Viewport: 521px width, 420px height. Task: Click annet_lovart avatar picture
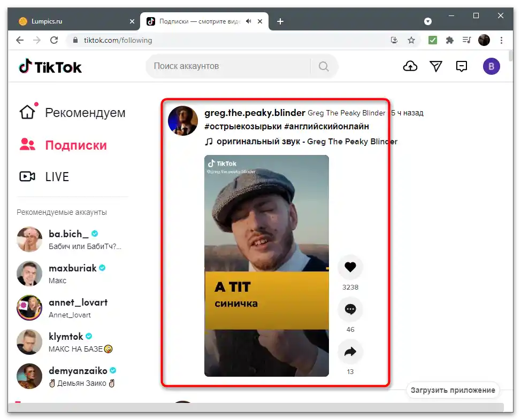[29, 308]
